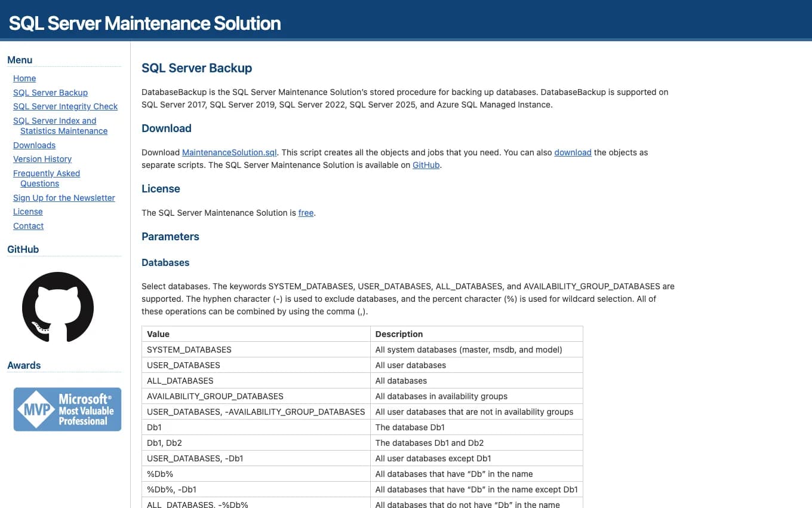The image size is (812, 508).
Task: Select 'USER_DATABASES, -AVAILABILITY_GROUP_DATABASES' cell
Action: tap(256, 412)
